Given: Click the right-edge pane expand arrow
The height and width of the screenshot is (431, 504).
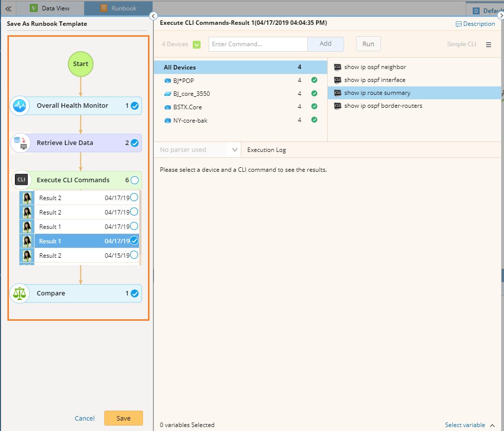Looking at the screenshot, I should [501, 15].
